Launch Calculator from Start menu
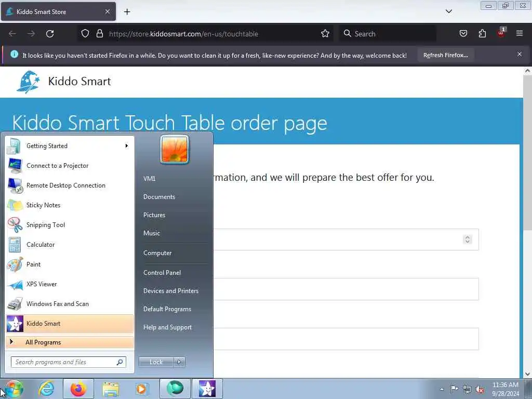The height and width of the screenshot is (399, 532). coord(70,245)
